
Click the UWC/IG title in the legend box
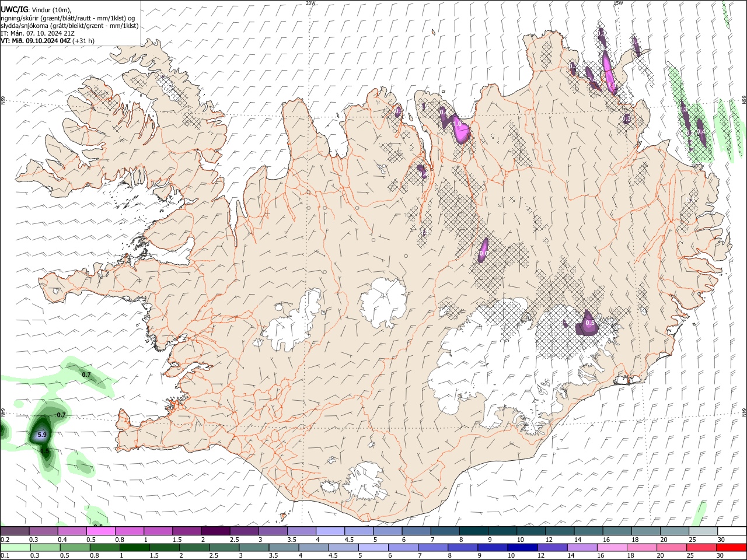(14, 10)
